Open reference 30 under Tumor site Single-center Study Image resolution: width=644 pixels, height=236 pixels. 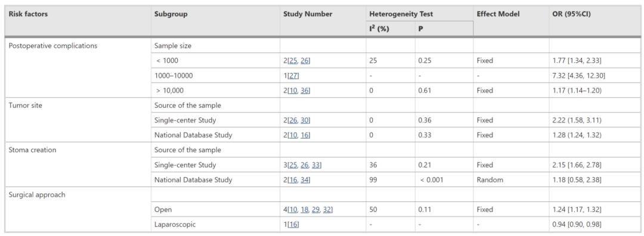304,120
